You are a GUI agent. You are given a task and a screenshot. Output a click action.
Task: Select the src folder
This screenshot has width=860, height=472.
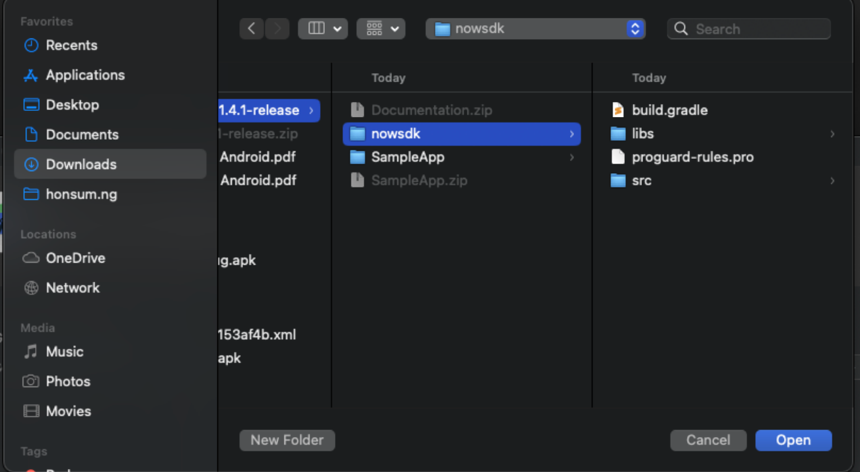click(723, 180)
